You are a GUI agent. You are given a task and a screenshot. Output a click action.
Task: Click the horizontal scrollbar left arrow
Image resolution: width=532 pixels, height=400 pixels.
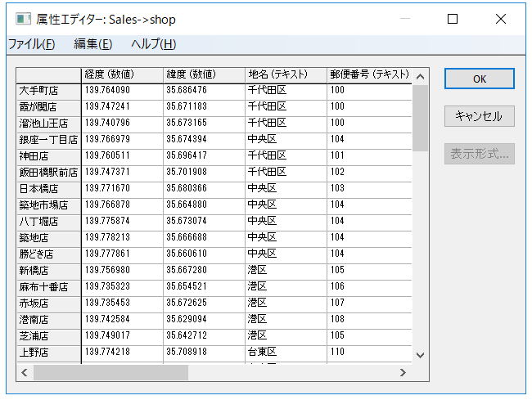point(24,372)
